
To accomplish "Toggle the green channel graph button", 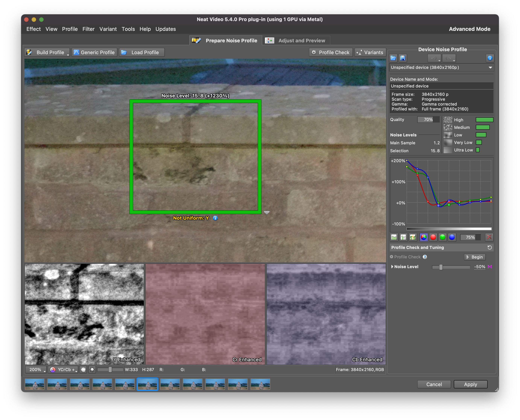I will pyautogui.click(x=442, y=237).
